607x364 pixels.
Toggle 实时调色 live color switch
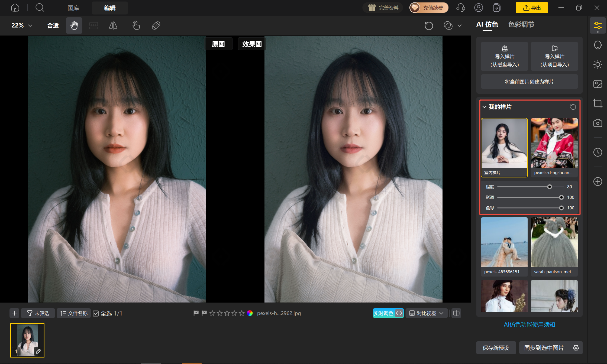click(388, 313)
